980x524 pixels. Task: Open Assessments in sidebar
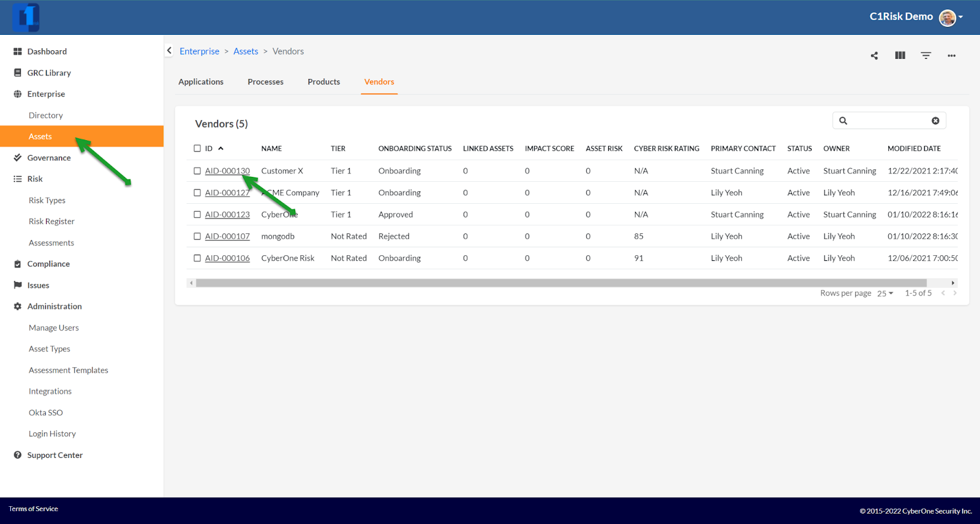tap(51, 243)
